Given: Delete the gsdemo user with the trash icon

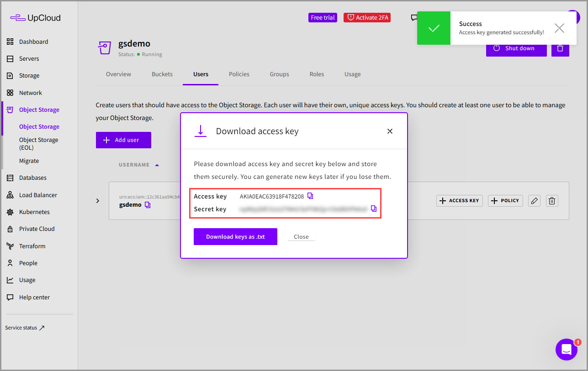Looking at the screenshot, I should click(552, 201).
